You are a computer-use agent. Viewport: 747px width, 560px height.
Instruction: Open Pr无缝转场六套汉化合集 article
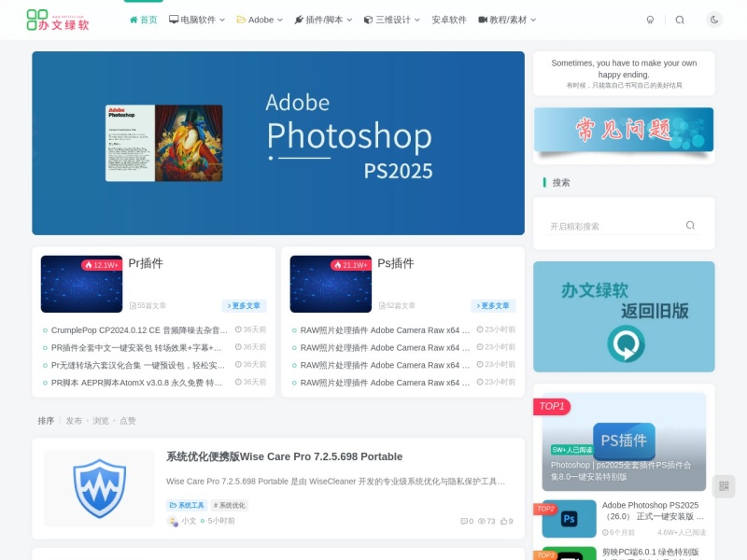(x=137, y=365)
